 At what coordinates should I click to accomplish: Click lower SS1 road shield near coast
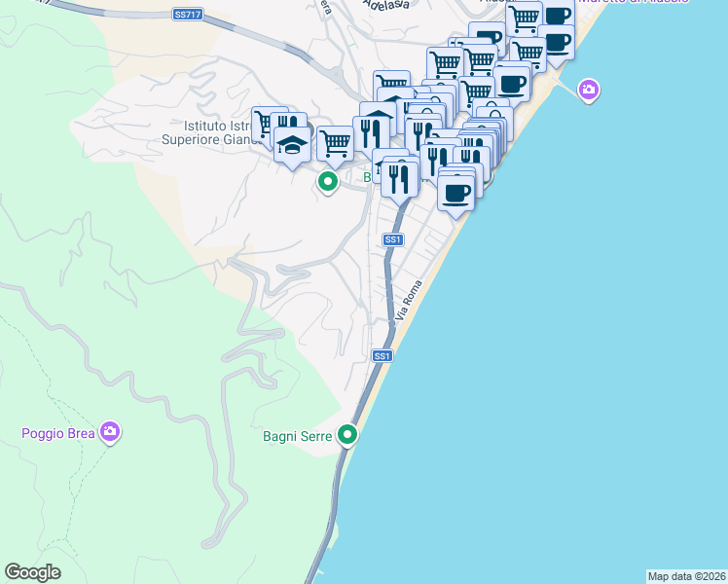(382, 356)
